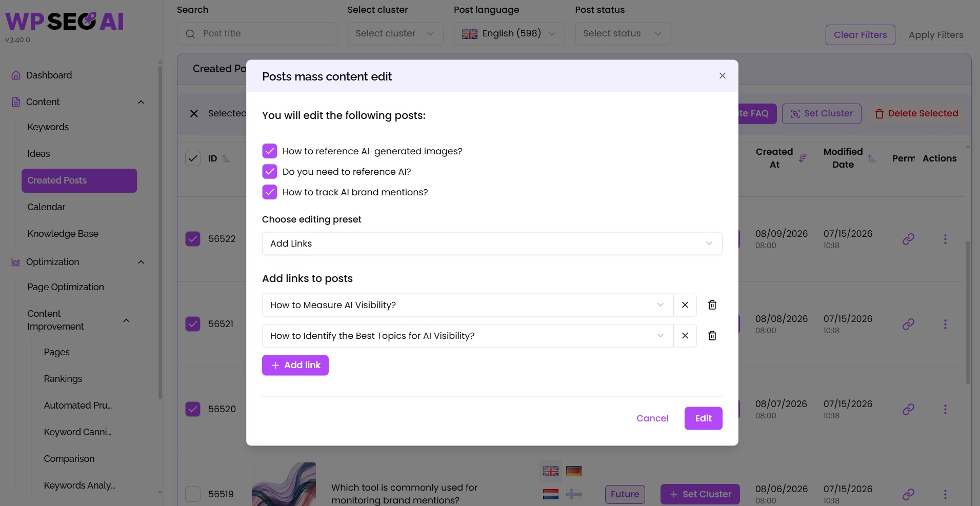Delete the 'How to Measure AI Visibility?' link row
Viewport: 980px width, 506px height.
[x=712, y=305]
